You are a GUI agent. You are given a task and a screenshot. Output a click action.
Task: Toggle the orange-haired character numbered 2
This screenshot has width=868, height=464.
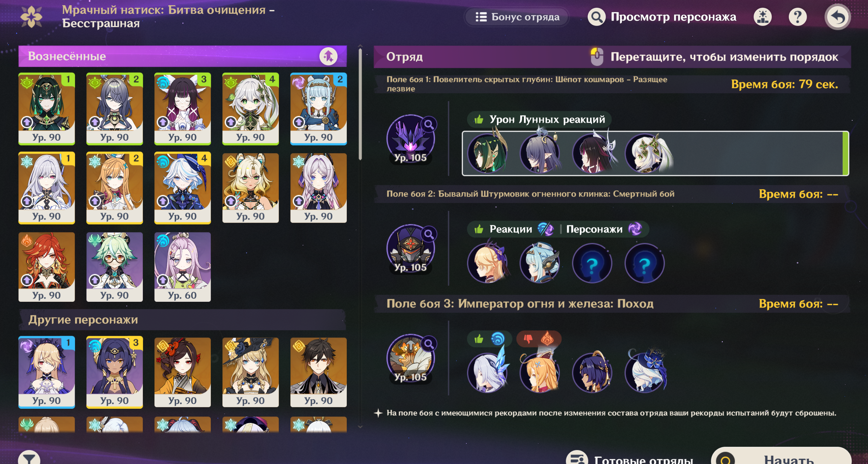[x=114, y=188]
